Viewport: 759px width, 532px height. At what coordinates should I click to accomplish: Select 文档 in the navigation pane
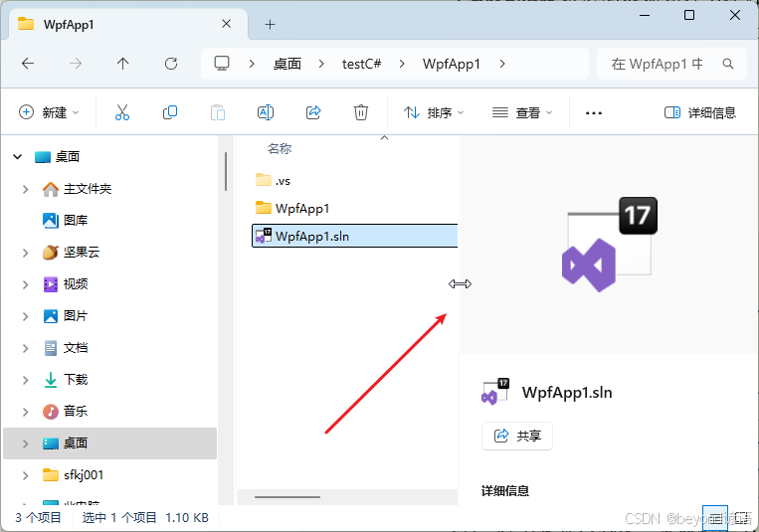click(x=76, y=348)
